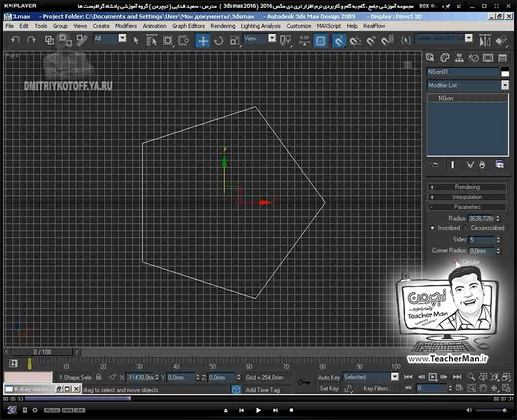The height and width of the screenshot is (420, 517).
Task: Click the Key Filters button
Action: 377,388
